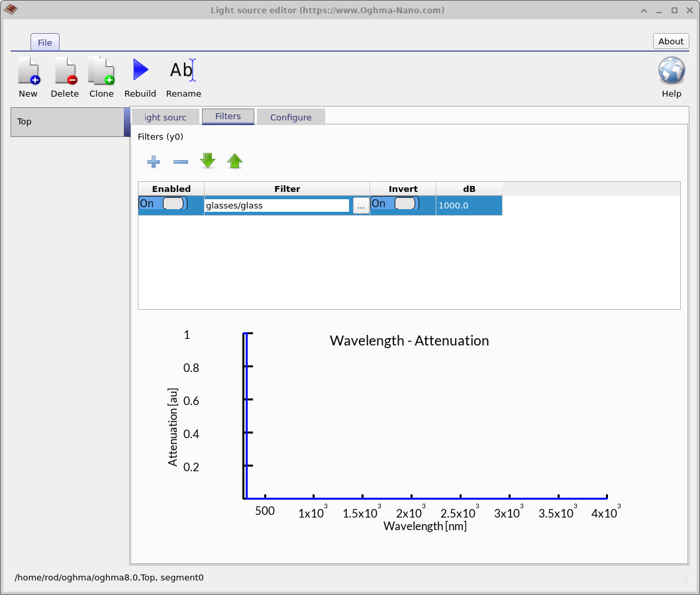This screenshot has height=595, width=700.
Task: Open the About dialog
Action: (x=670, y=41)
